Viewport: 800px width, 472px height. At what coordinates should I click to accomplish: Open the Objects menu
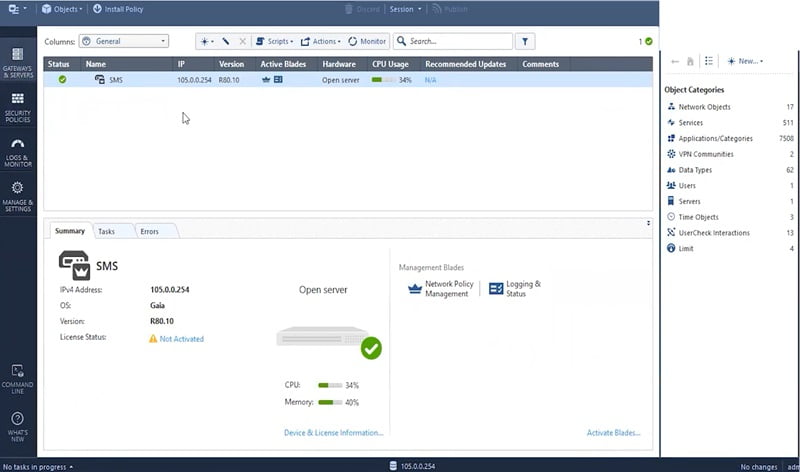pyautogui.click(x=62, y=9)
